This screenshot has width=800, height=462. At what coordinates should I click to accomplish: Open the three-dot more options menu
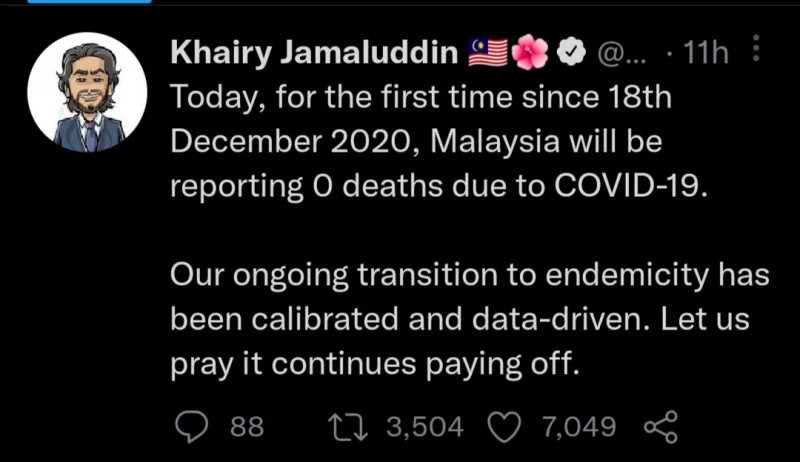(755, 50)
